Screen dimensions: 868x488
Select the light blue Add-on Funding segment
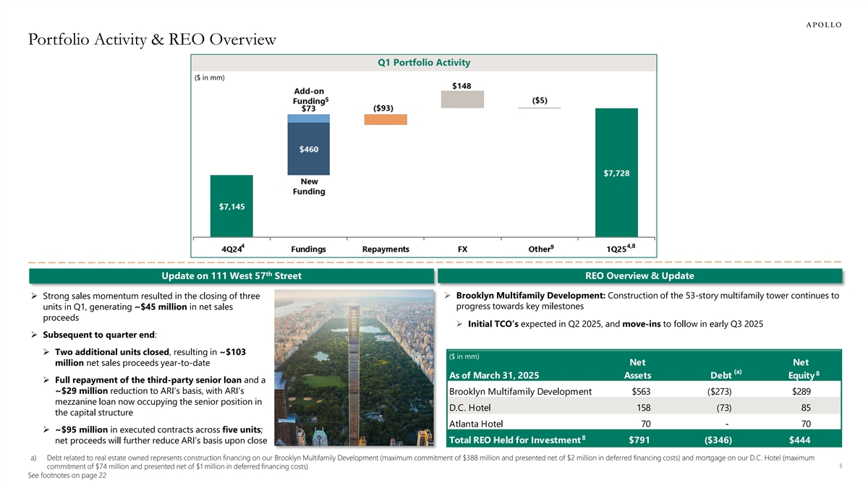tap(308, 118)
